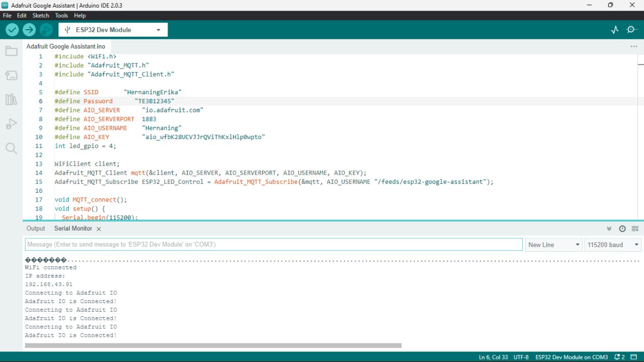Open the Serial Plotter icon
644x362 pixels.
coord(615,30)
